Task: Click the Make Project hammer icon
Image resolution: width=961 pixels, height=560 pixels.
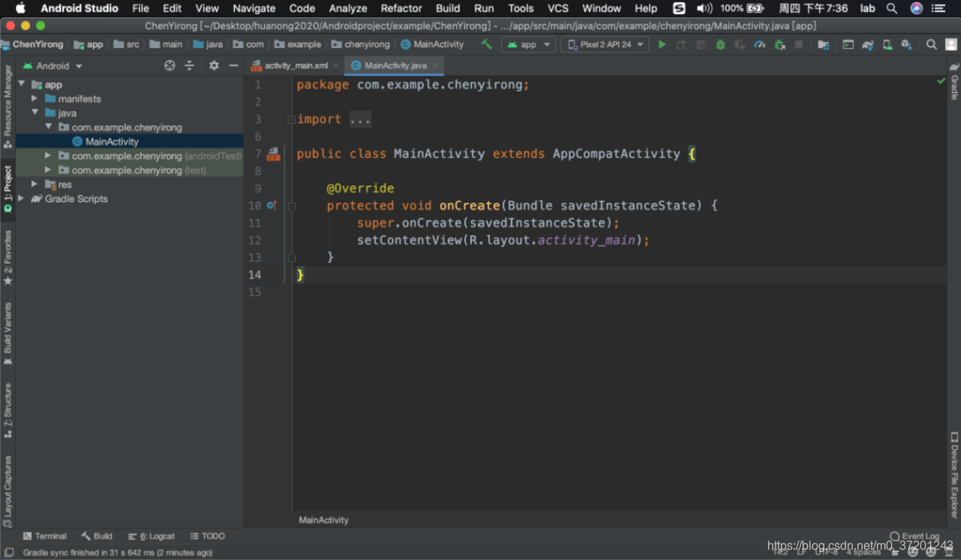Action: 487,44
